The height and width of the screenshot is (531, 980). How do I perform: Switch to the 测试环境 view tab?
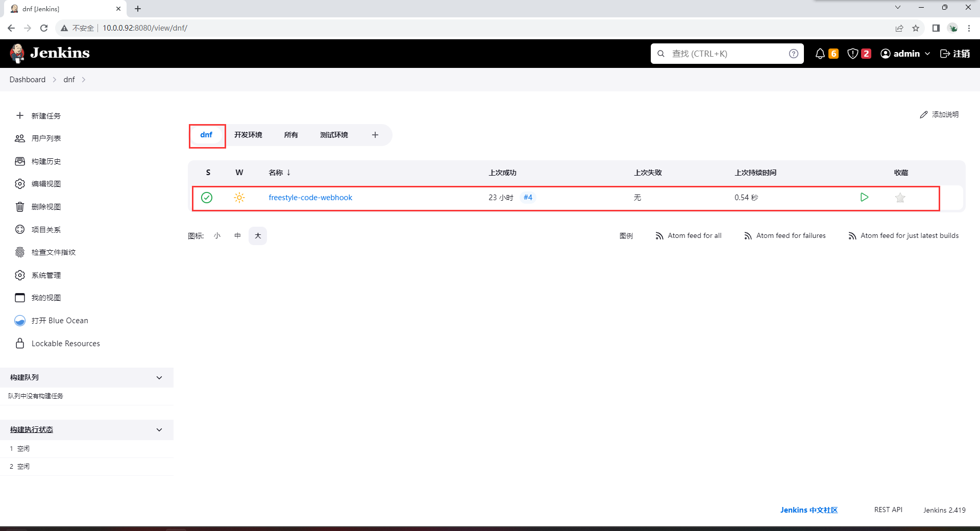[x=334, y=135]
